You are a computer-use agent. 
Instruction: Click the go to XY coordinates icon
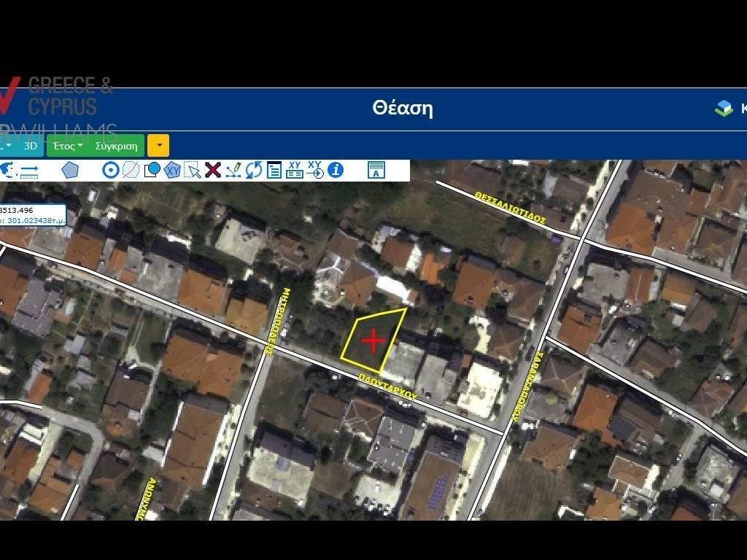pos(315,170)
